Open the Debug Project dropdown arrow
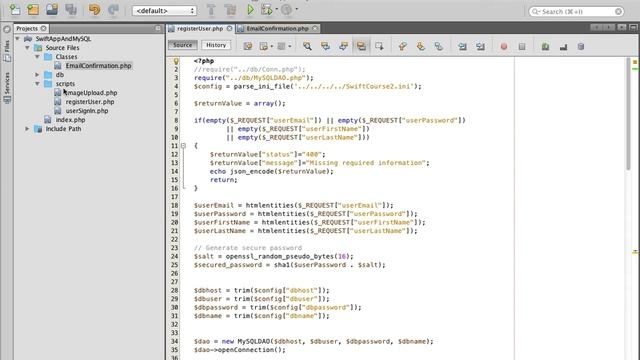The height and width of the screenshot is (360, 640). (x=276, y=9)
